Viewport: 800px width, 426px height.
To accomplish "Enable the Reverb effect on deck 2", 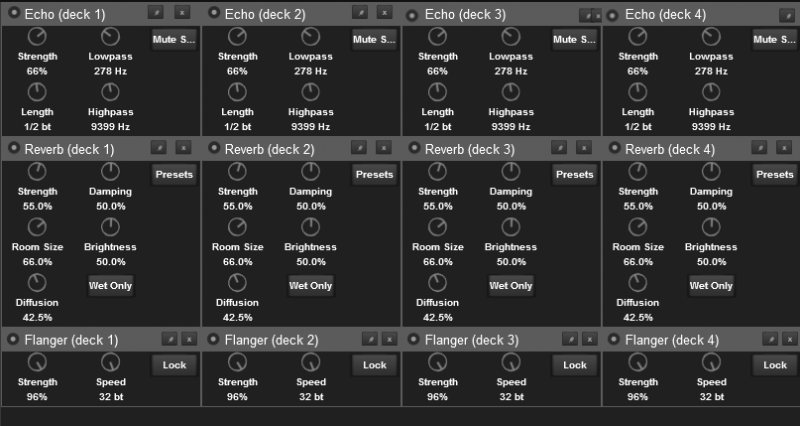I will coord(214,147).
